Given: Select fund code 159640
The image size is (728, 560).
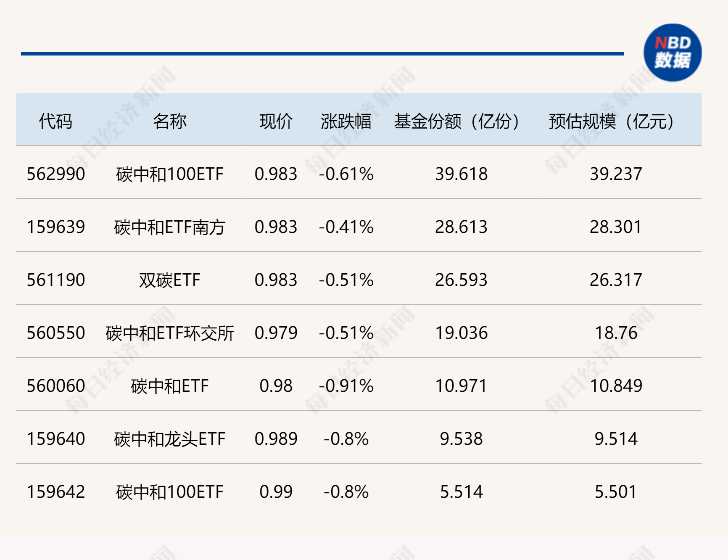Looking at the screenshot, I should [56, 439].
